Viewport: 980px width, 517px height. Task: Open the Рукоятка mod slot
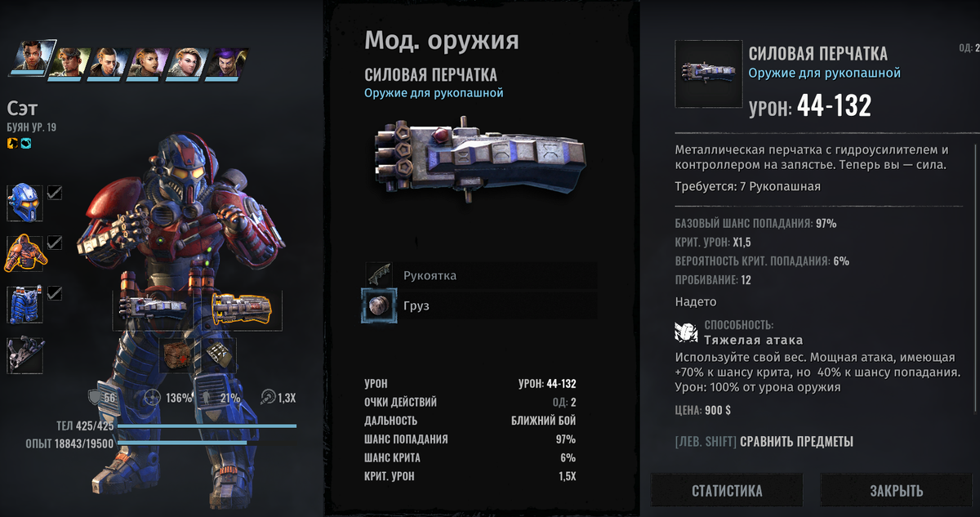coord(480,276)
